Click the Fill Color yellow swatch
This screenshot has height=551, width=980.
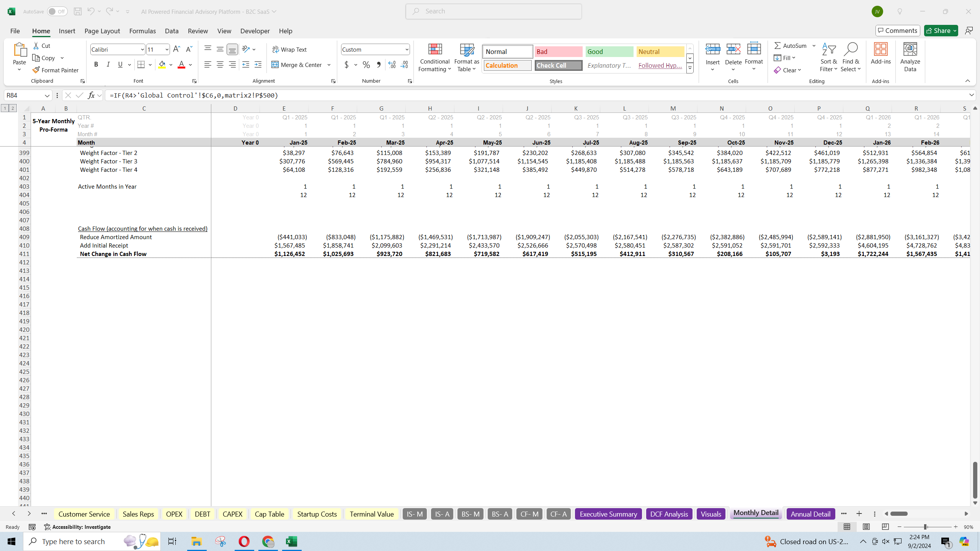coord(162,65)
